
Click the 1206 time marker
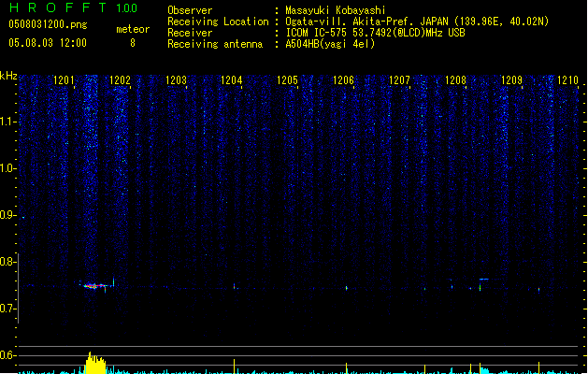(343, 79)
